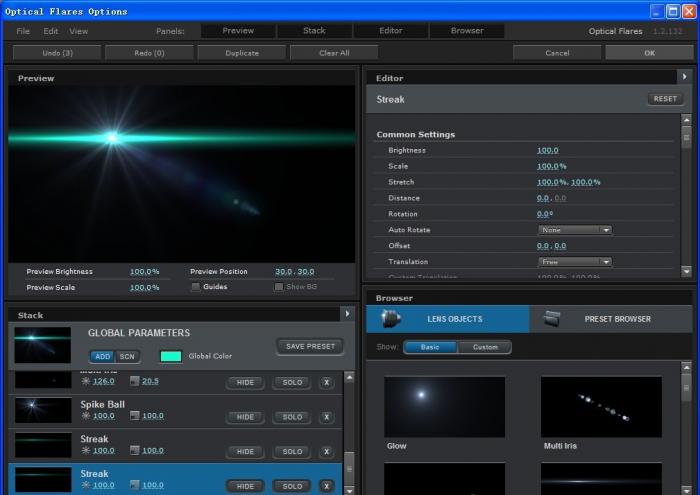Screen dimensions: 700x495
Task: Click the scale square icon for Spike Ball
Action: pyautogui.click(x=134, y=416)
